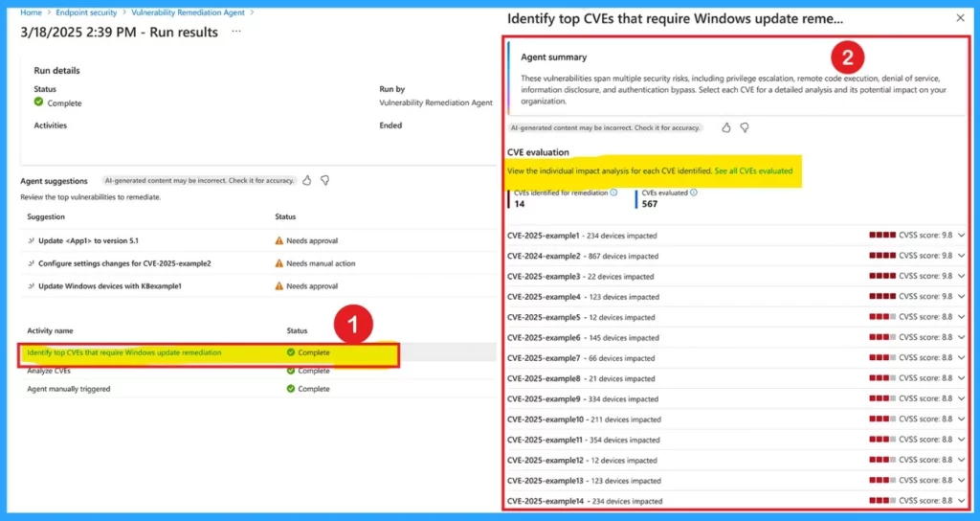Image resolution: width=980 pixels, height=521 pixels.
Task: Expand CVE-2024-example2 details chevron
Action: tap(961, 255)
